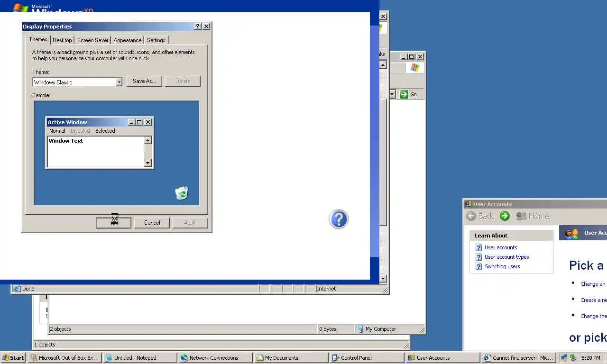
Task: Click the help icon beside User accounts
Action: pos(478,247)
